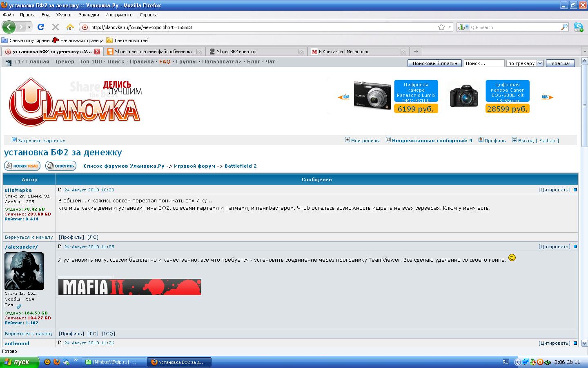Click the blue square beside /alexander/'s quote link
This screenshot has height=368, width=588.
point(575,247)
